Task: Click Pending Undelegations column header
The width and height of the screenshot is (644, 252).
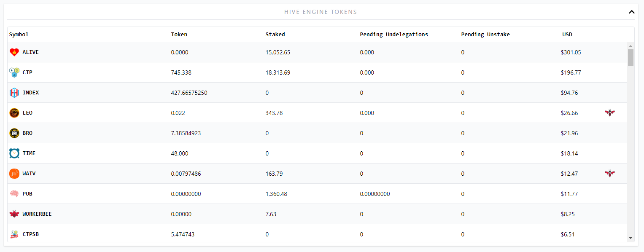Action: click(x=394, y=35)
